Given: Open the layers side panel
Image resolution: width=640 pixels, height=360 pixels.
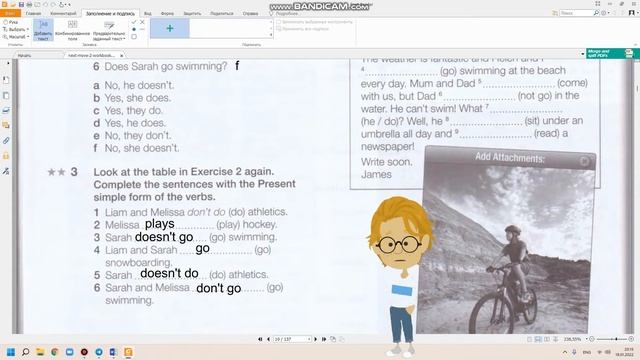Looking at the screenshot, I should pos(6,110).
